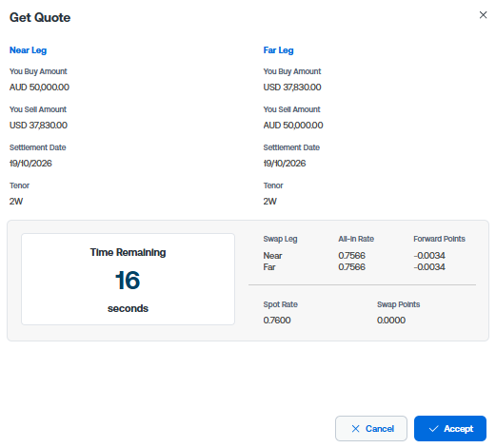Viewport: 496px width, 448px height.
Task: Click the Swap Leg column header
Action: point(280,239)
